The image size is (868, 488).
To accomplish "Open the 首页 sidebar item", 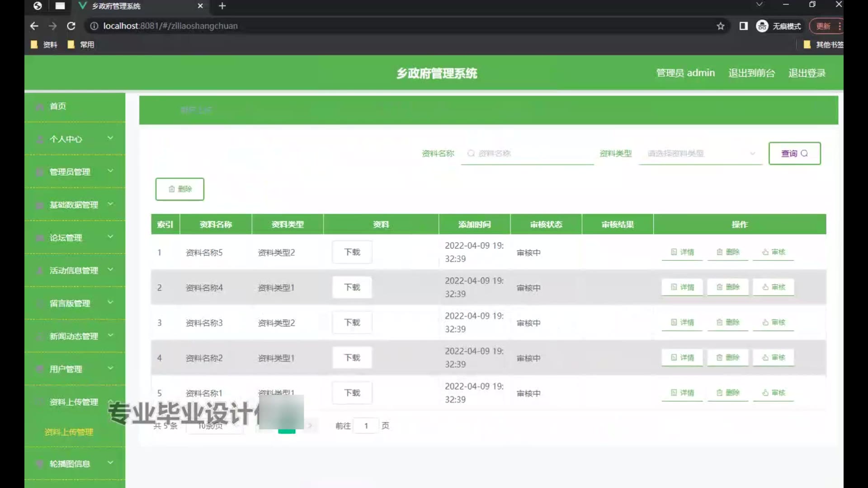I will [58, 106].
